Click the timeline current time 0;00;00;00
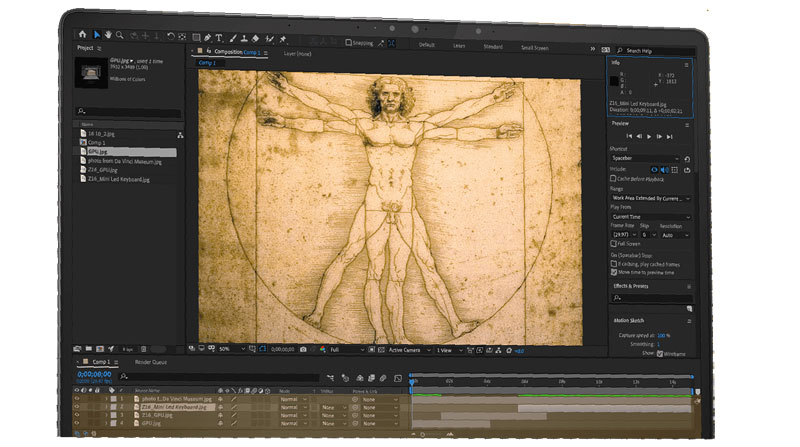The width and height of the screenshot is (800, 447). 94,375
